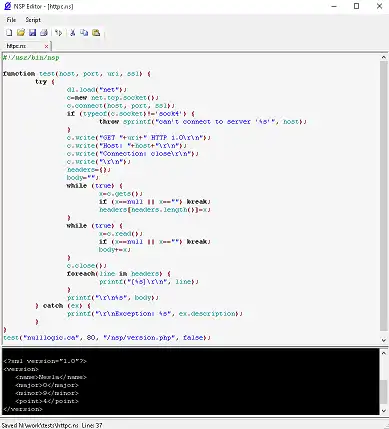Viewport: 389px width, 429px height.
Task: Run the script with the play arrow icon
Action: coord(58,33)
